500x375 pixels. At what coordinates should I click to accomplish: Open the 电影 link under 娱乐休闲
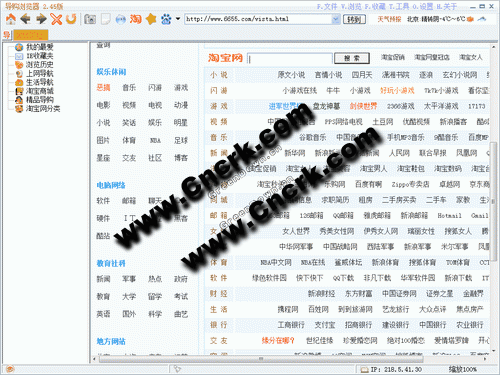pos(103,105)
